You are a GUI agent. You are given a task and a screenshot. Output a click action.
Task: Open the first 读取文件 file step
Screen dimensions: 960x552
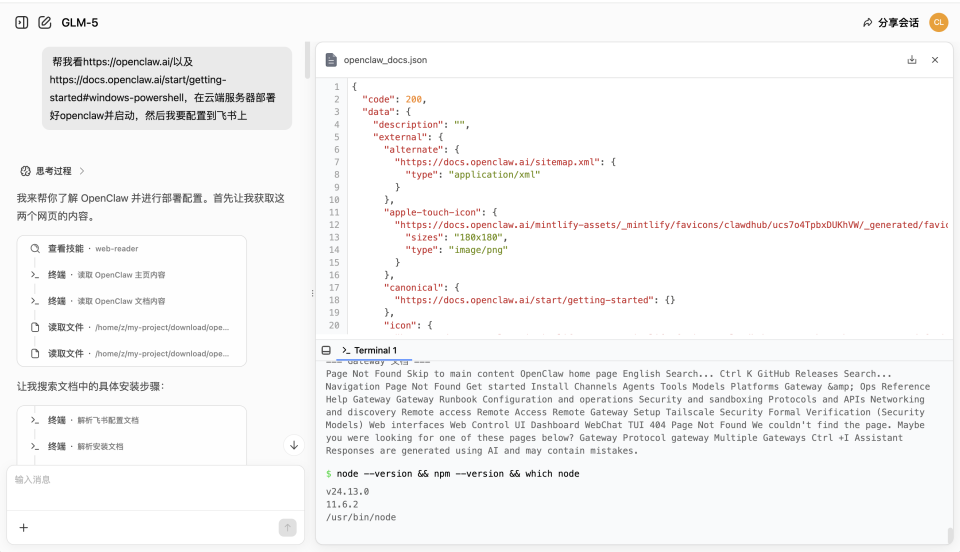click(x=130, y=327)
